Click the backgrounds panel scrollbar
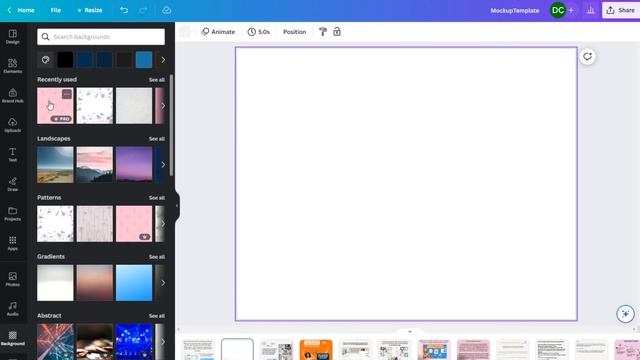Viewport: 640px width, 360px height. click(x=171, y=125)
